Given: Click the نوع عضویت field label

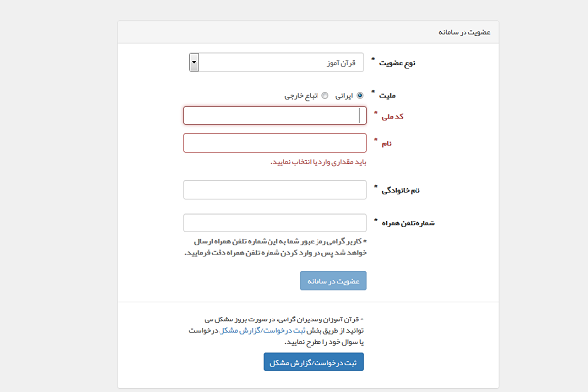Looking at the screenshot, I should (x=397, y=63).
